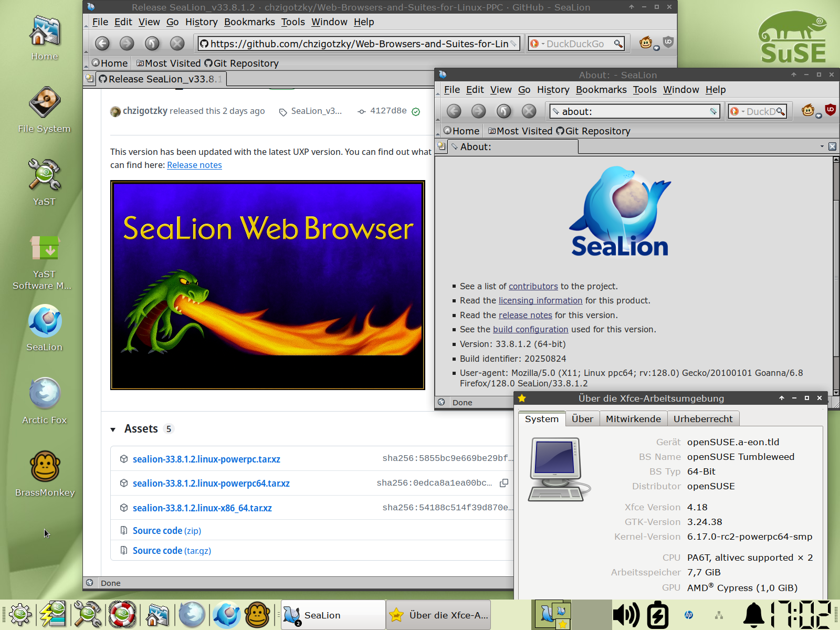Collapse the Assets section
This screenshot has width=840, height=630.
[113, 429]
